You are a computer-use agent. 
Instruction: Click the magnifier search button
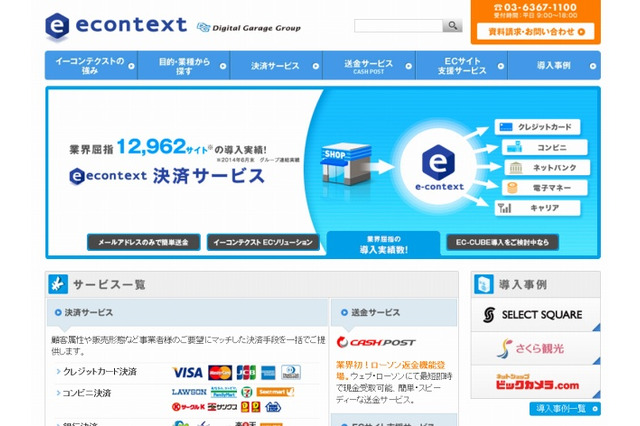[x=452, y=25]
